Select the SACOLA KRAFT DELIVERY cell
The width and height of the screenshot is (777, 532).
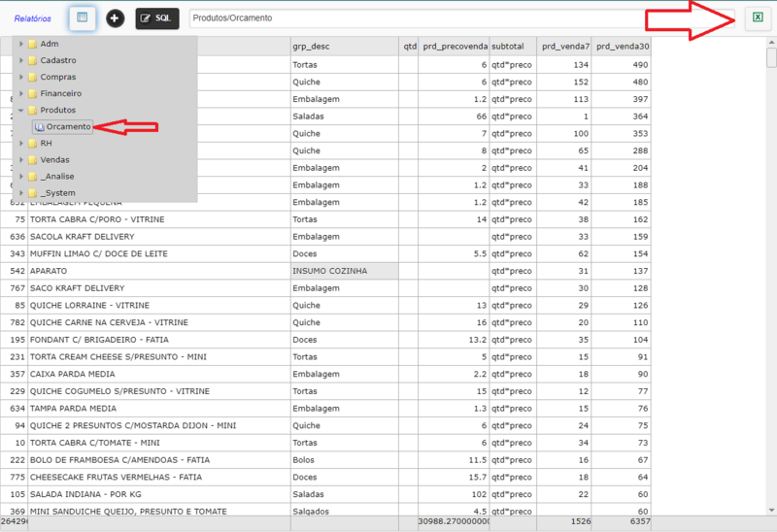159,237
